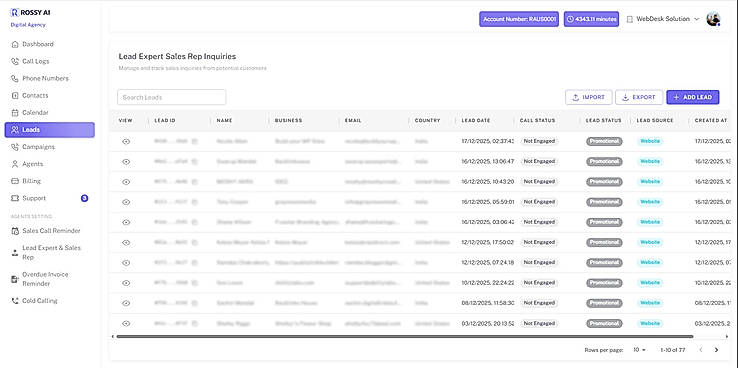This screenshot has height=368, width=738.
Task: Click the Add Lead button
Action: pos(692,97)
